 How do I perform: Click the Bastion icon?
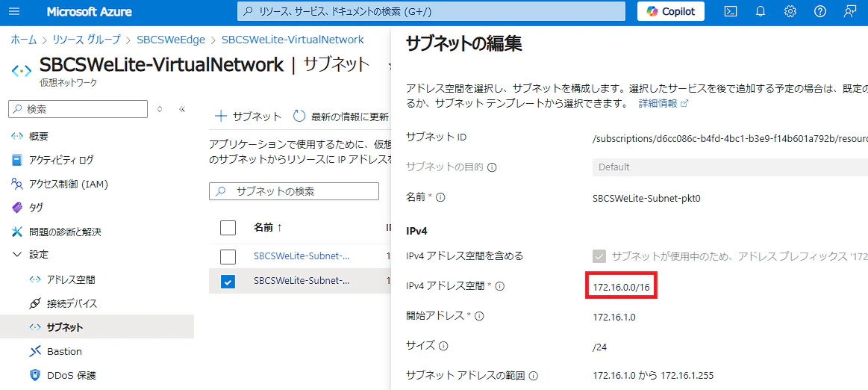click(35, 351)
